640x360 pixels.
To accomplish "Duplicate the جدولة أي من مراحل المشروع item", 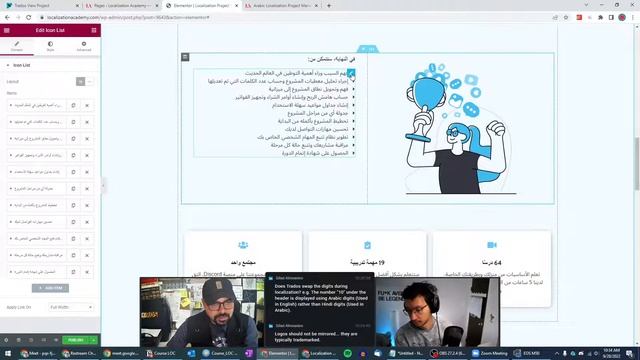I will [x=73, y=189].
